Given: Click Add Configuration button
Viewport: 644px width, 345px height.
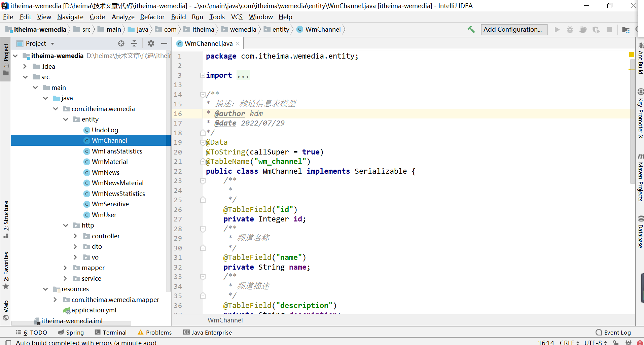Looking at the screenshot, I should click(514, 30).
